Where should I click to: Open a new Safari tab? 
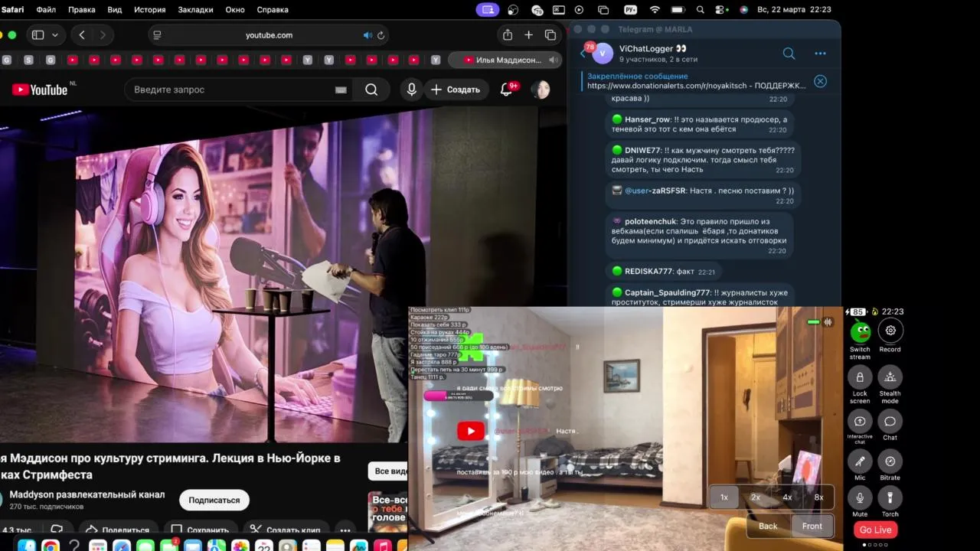(528, 35)
